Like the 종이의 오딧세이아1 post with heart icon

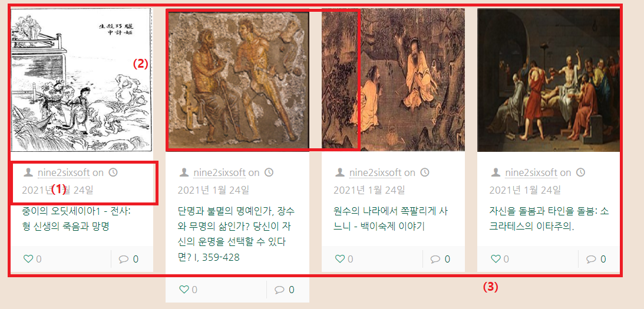[x=28, y=259]
